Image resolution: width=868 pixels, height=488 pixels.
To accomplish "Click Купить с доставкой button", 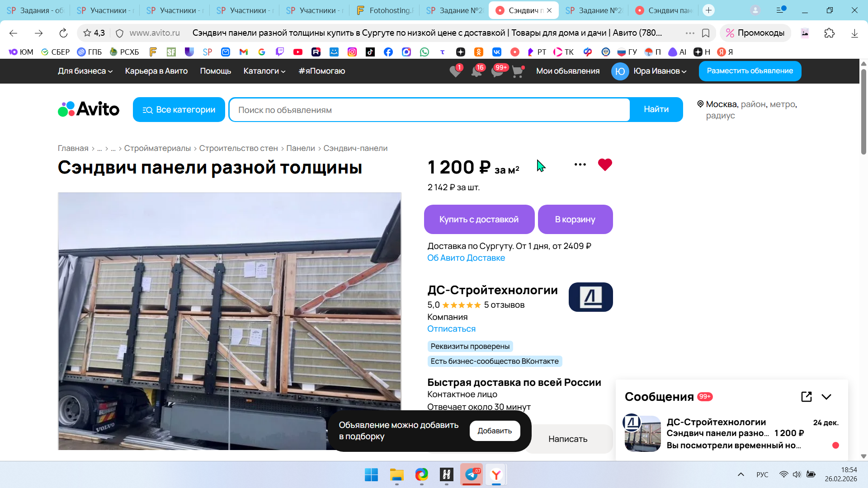I will pyautogui.click(x=479, y=220).
